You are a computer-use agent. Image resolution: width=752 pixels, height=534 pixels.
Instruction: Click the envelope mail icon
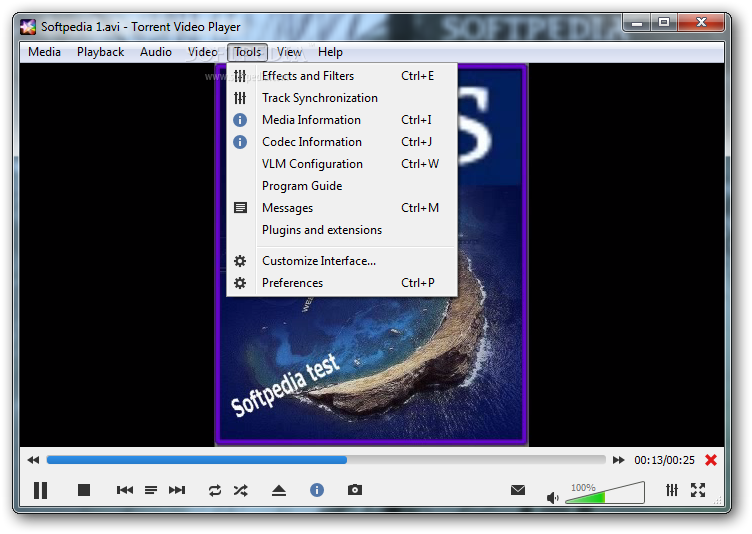(518, 490)
